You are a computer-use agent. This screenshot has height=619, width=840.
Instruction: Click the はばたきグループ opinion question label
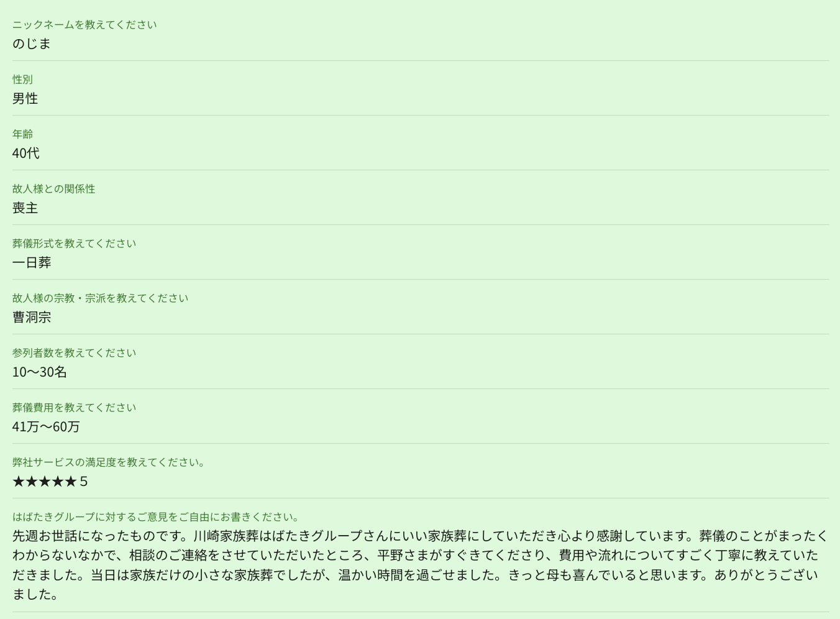157,517
